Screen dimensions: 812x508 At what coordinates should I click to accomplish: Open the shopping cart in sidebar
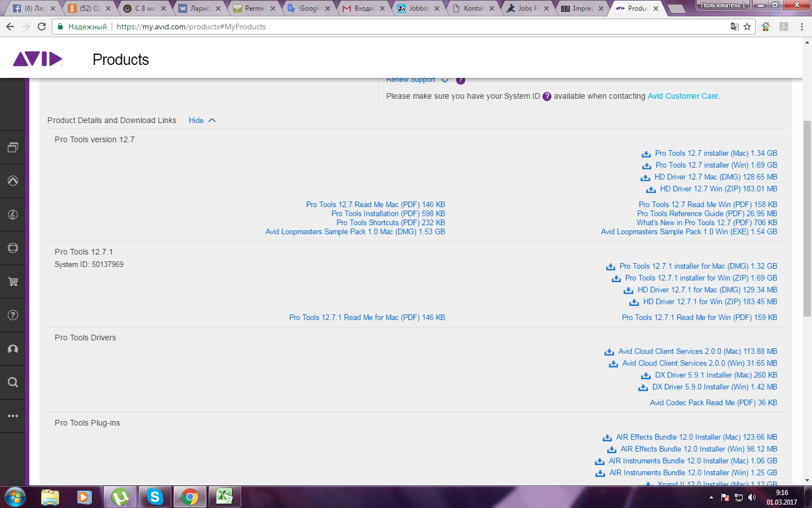tap(12, 282)
